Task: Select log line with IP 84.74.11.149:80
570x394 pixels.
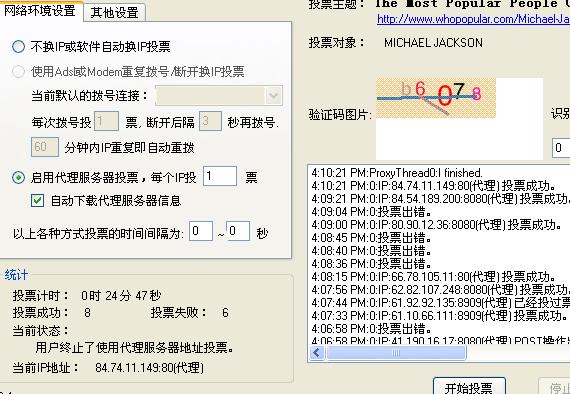Action: 434,186
